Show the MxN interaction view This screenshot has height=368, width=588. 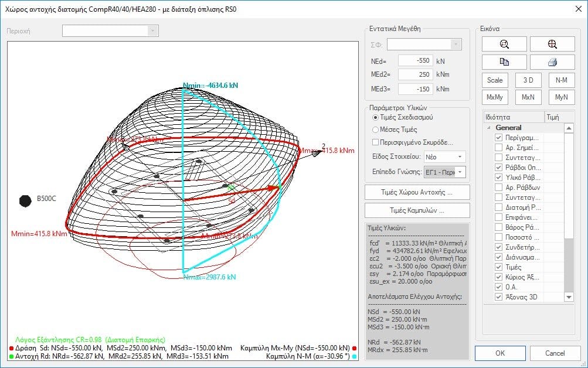pyautogui.click(x=528, y=97)
